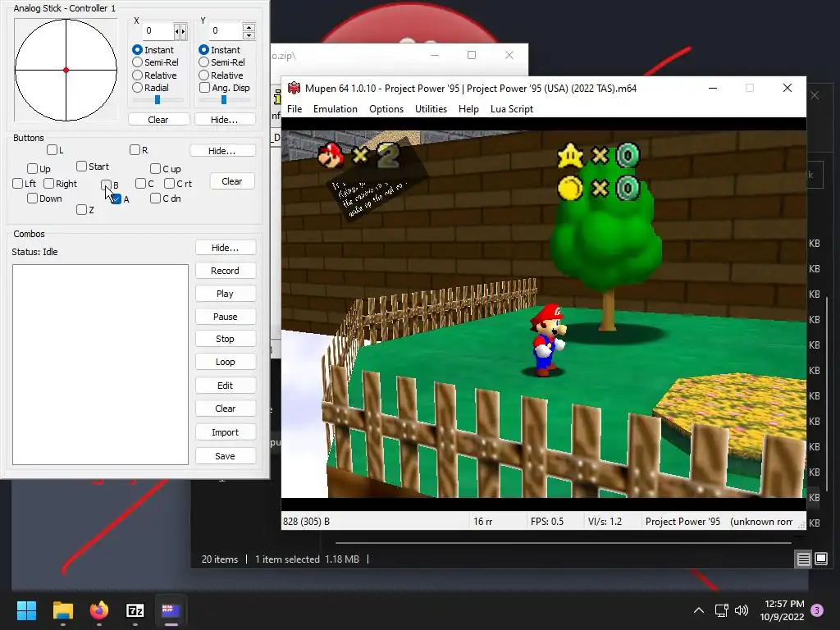
Task: Open the File menu in Mupen 64
Action: point(294,109)
